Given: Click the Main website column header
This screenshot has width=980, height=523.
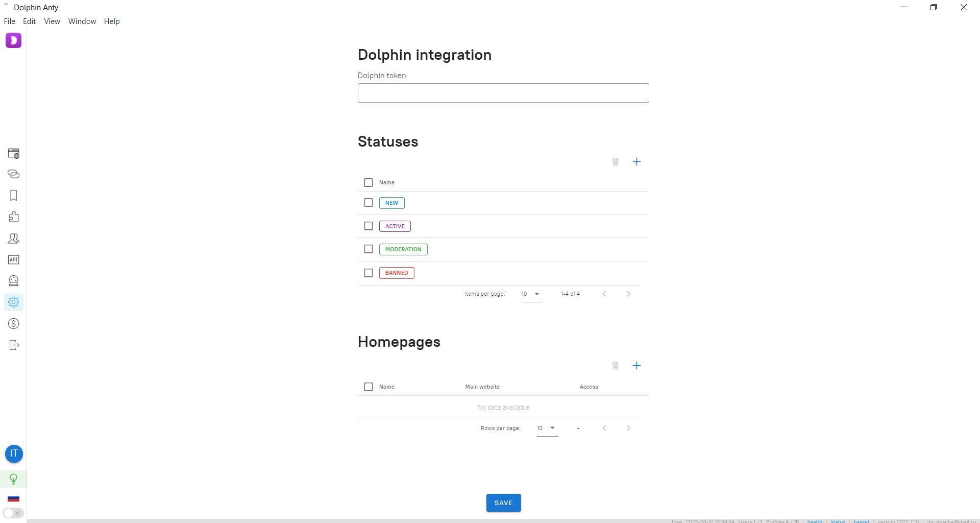Looking at the screenshot, I should tap(482, 387).
